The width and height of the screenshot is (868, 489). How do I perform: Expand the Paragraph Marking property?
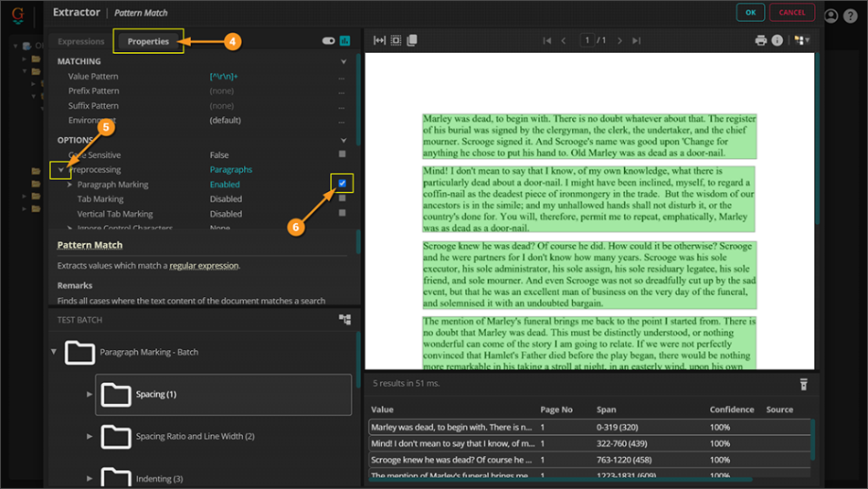click(69, 185)
